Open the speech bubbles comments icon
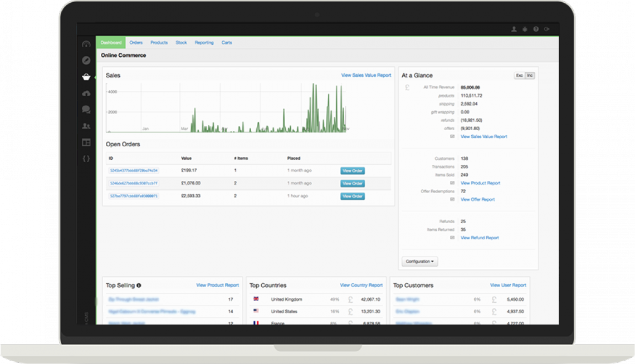 point(86,109)
